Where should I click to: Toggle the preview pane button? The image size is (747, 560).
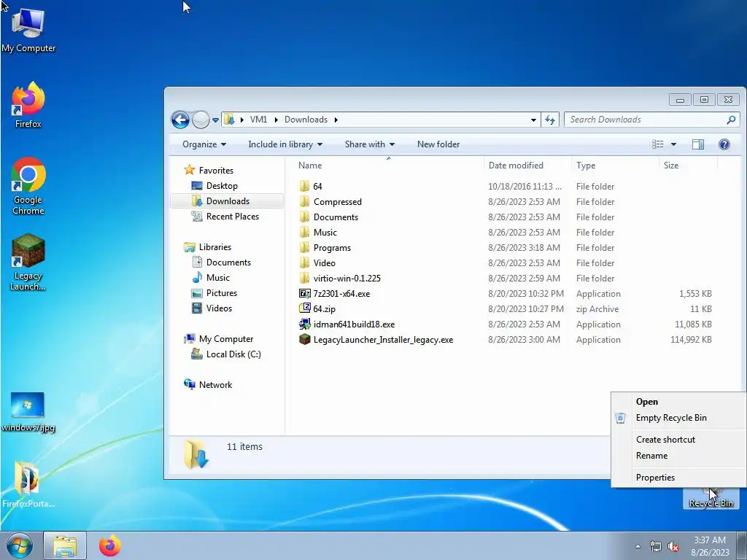tap(698, 144)
